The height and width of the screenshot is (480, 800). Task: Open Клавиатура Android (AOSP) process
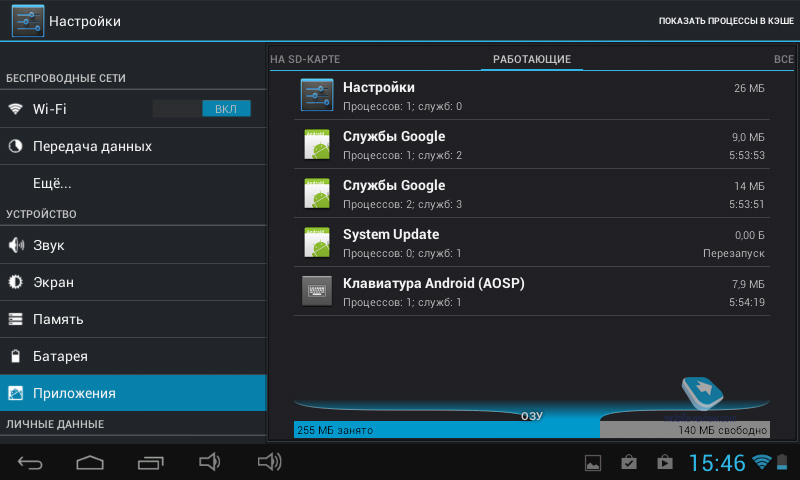(x=532, y=291)
